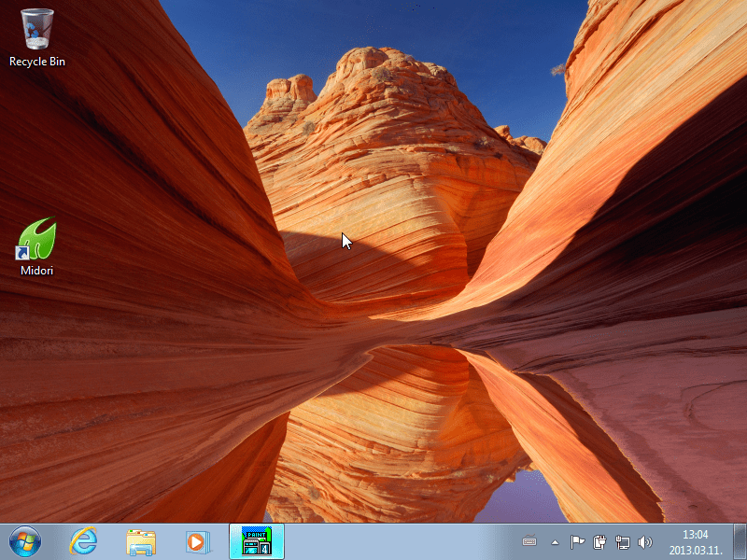Select the Midori shortcut icon
This screenshot has height=560, width=747.
[36, 238]
